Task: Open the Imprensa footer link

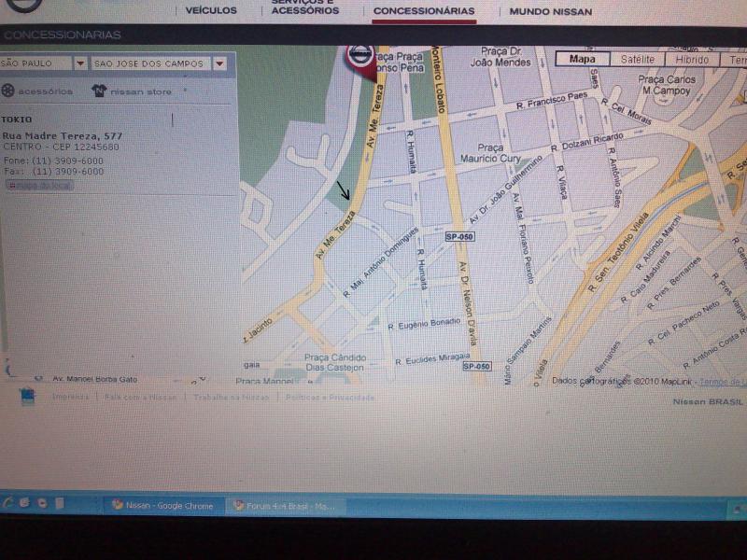Action: click(71, 397)
